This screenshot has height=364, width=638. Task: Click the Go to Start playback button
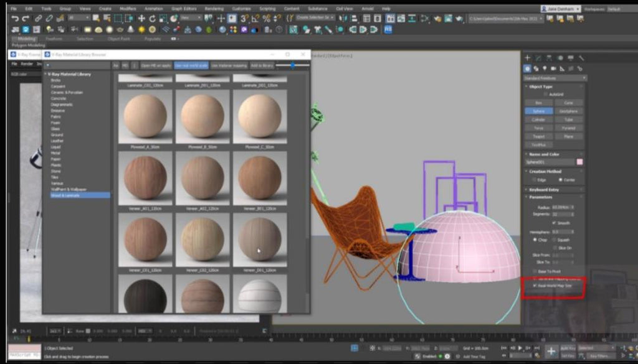pos(504,348)
